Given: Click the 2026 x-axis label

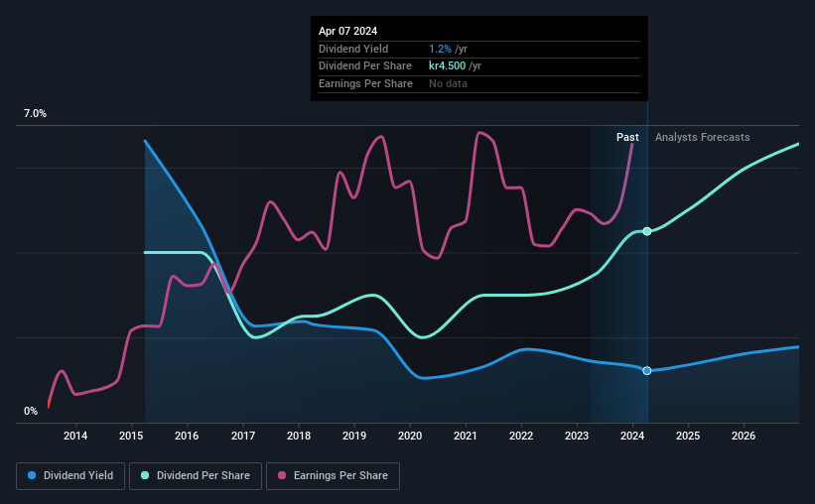Looking at the screenshot, I should [744, 436].
